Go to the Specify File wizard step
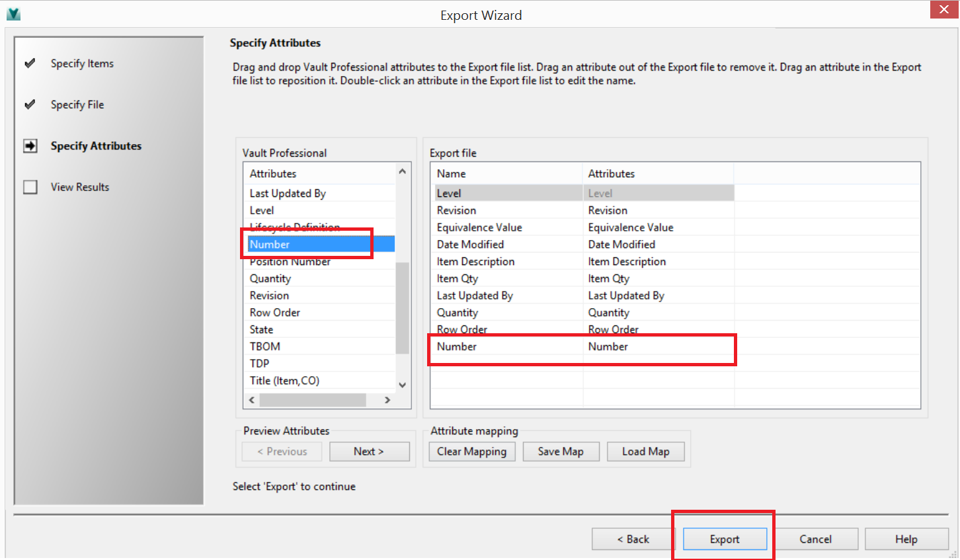Screen dimensions: 960x560 coord(77,104)
